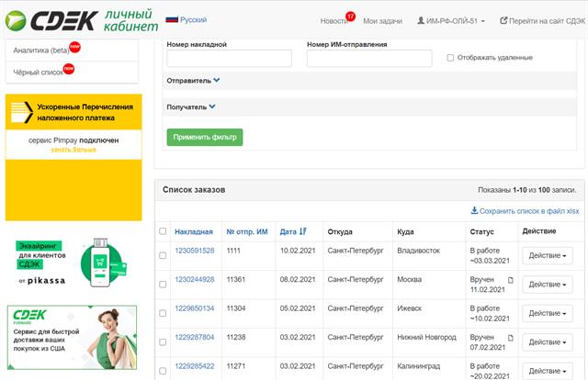
Task: Open the ИМ-РФ-ОЛЙ-51 user dropdown
Action: 451,20
